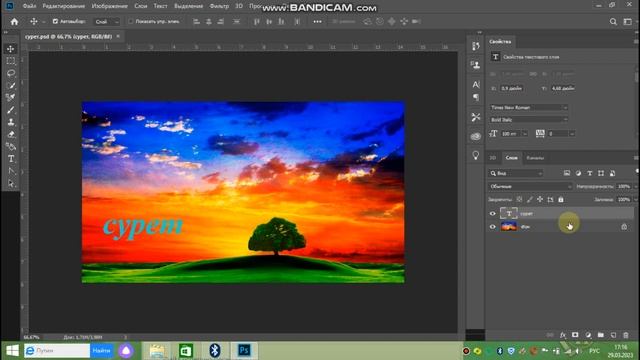The height and width of the screenshot is (360, 640).
Task: Toggle lock all for the layer
Action: (561, 199)
